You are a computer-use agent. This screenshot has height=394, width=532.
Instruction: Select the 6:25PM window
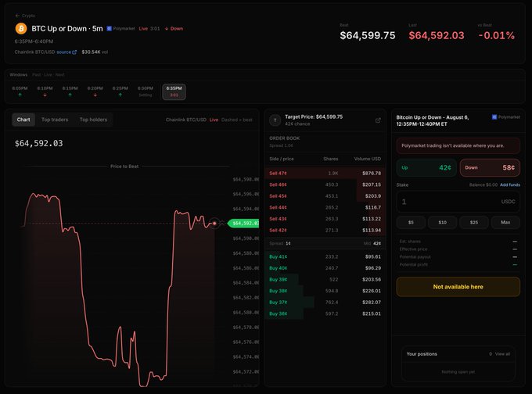pos(120,91)
